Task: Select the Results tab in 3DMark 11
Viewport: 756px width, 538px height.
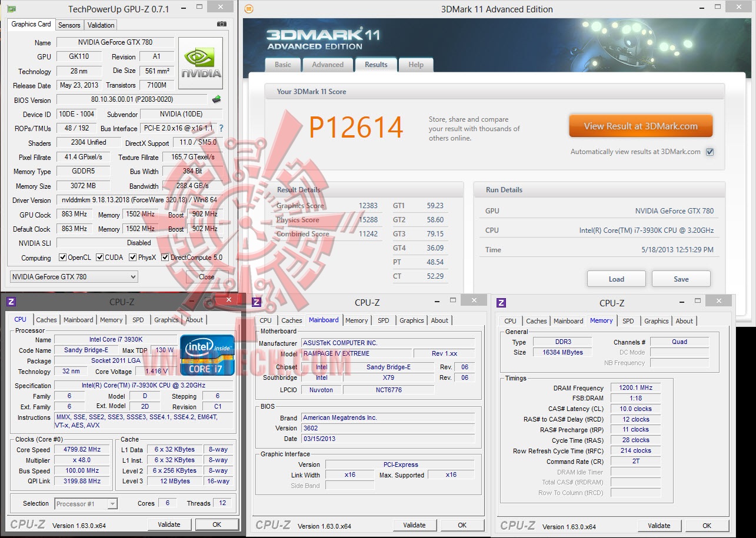Action: pos(376,65)
